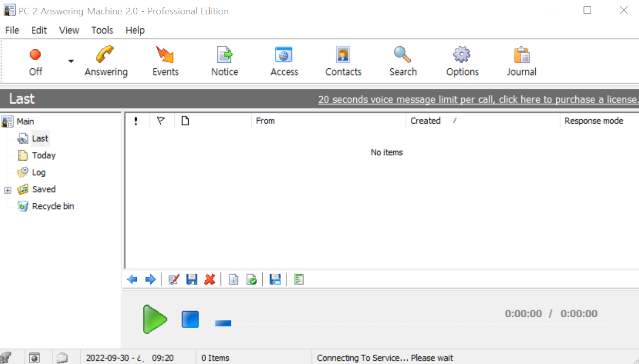Stop playback with blue square button
639x364 pixels.
pos(190,319)
